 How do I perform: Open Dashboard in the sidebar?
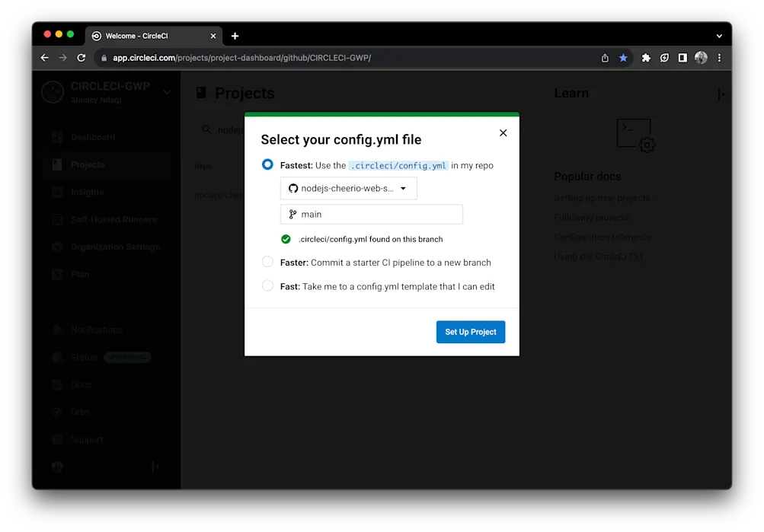(93, 137)
